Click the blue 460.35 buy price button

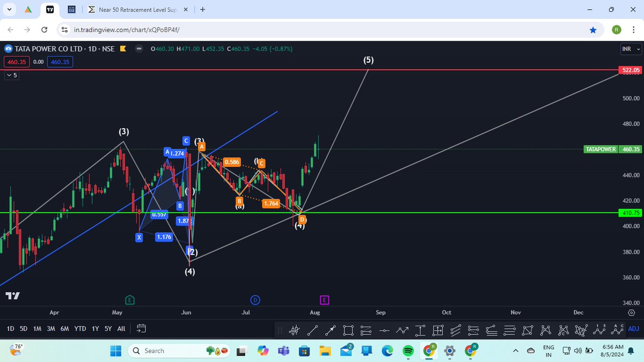[60, 62]
